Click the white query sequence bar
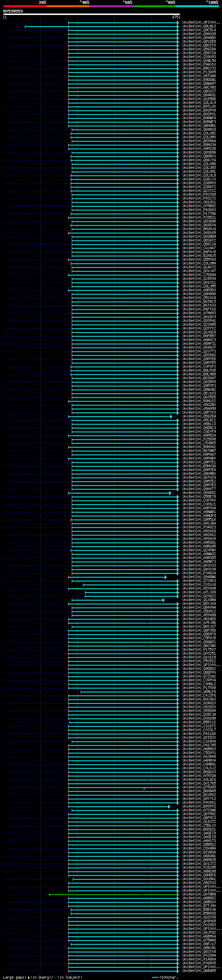 pyautogui.click(x=92, y=14)
